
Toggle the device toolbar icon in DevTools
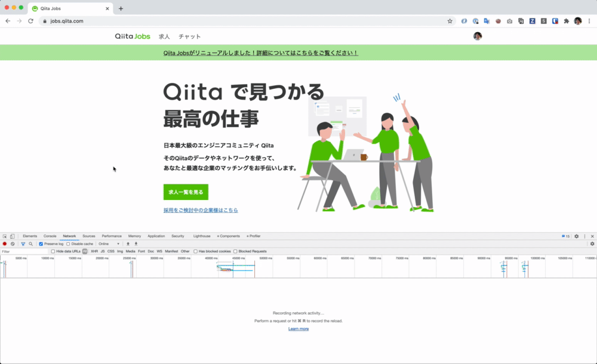coord(12,236)
